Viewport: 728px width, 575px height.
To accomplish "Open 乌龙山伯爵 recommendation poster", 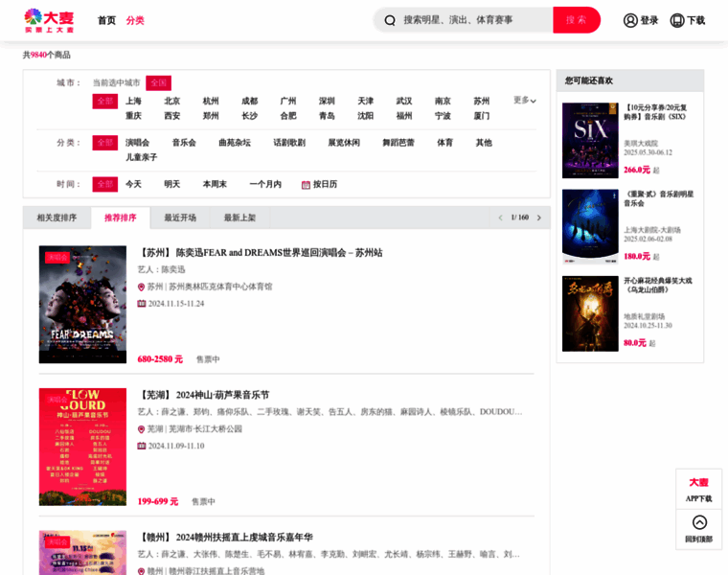I will [590, 313].
